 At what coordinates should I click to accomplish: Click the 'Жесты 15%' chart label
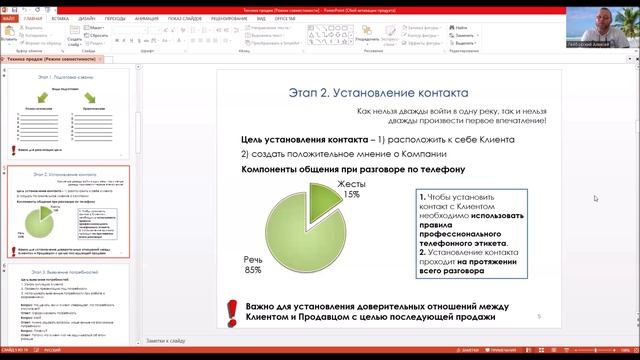pos(351,189)
